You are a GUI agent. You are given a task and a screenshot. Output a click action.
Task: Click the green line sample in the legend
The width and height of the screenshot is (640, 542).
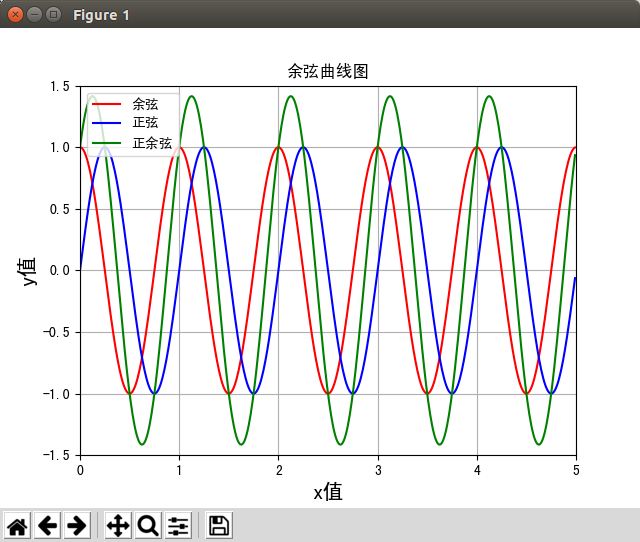coord(107,143)
